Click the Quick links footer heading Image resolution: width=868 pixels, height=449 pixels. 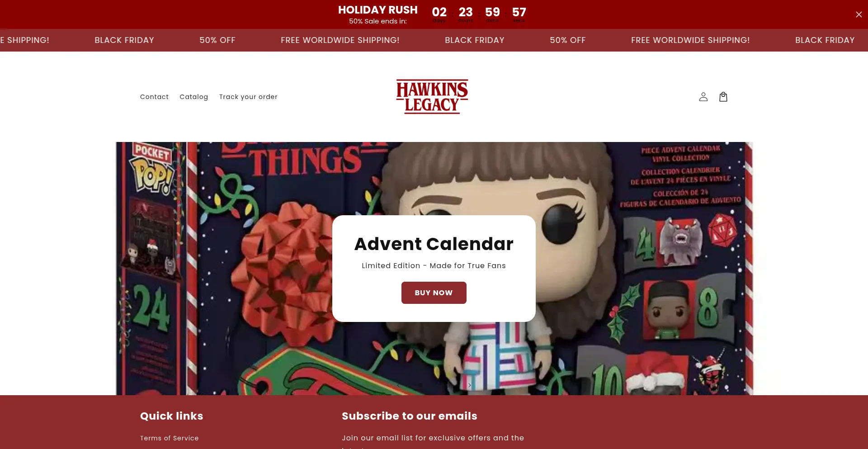(171, 416)
